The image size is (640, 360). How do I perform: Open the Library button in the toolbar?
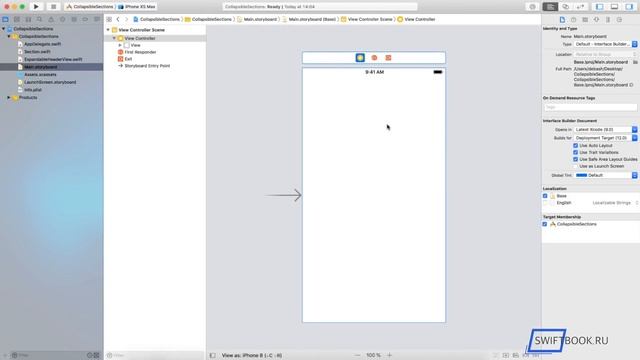[x=532, y=7]
